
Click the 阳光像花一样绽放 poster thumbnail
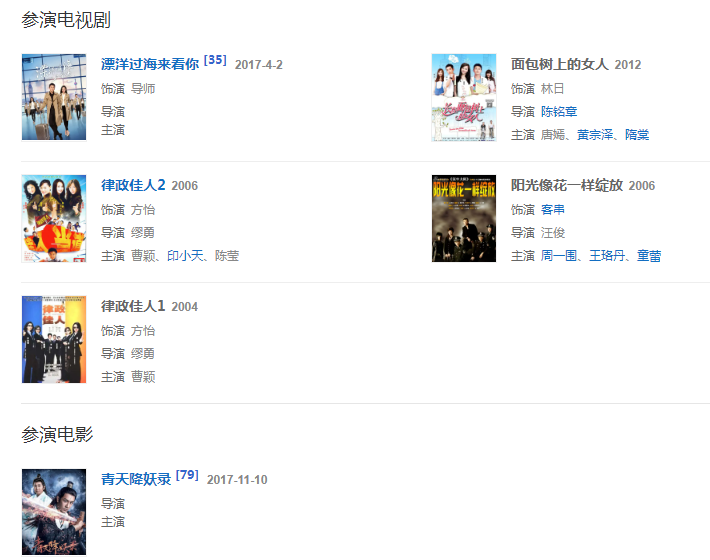pyautogui.click(x=464, y=218)
